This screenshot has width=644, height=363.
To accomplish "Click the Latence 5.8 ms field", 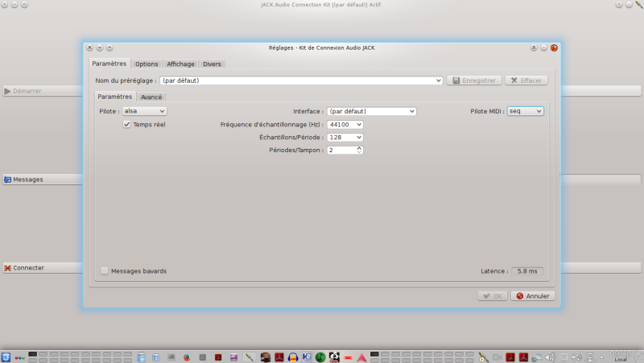I will 527,271.
